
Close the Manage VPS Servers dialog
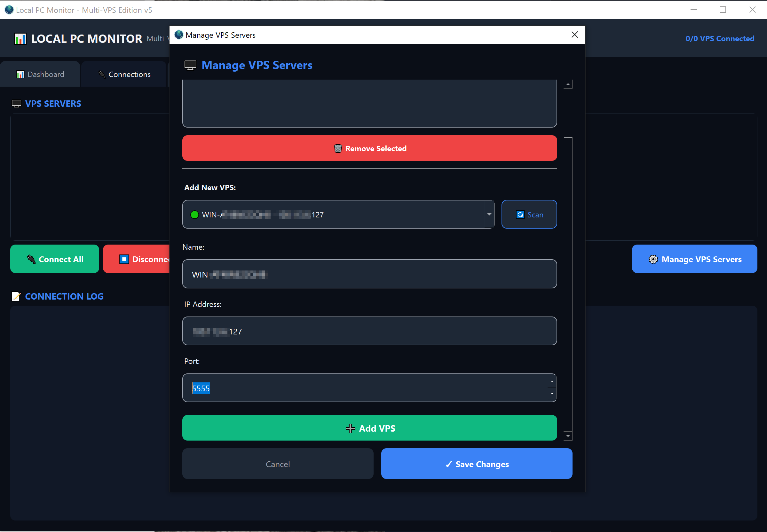574,35
